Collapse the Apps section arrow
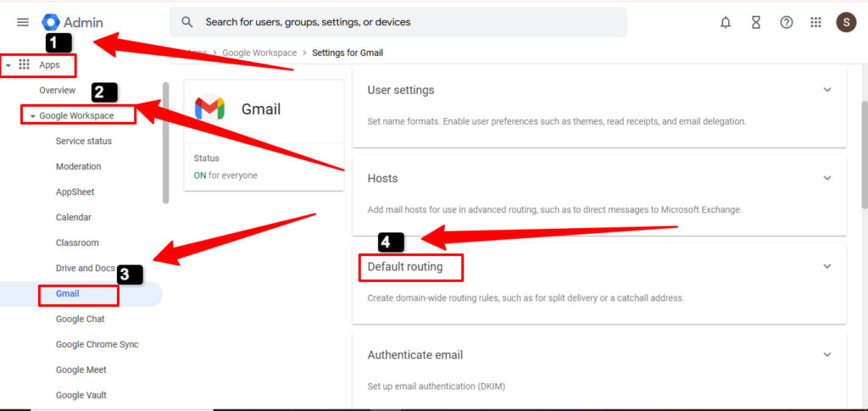This screenshot has width=868, height=411. [8, 65]
